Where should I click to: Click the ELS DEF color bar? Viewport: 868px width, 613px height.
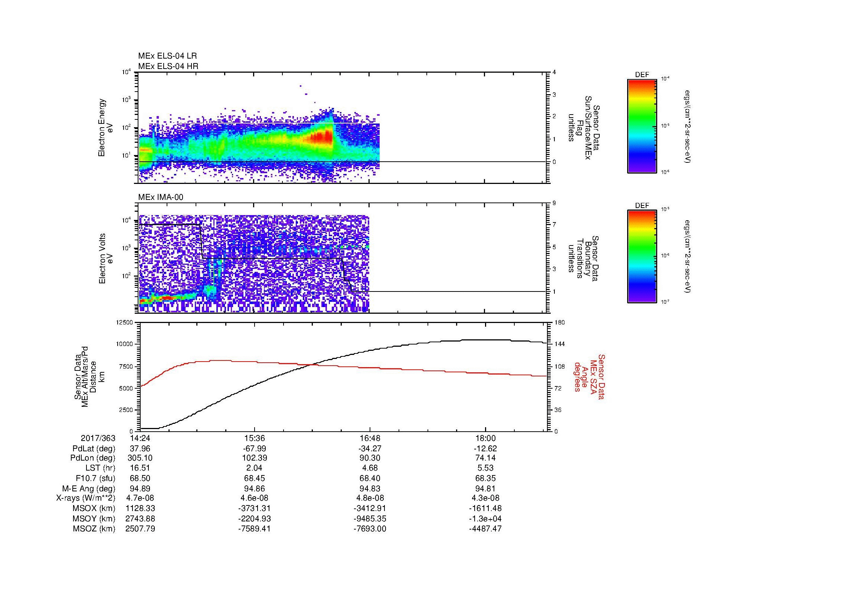[642, 126]
